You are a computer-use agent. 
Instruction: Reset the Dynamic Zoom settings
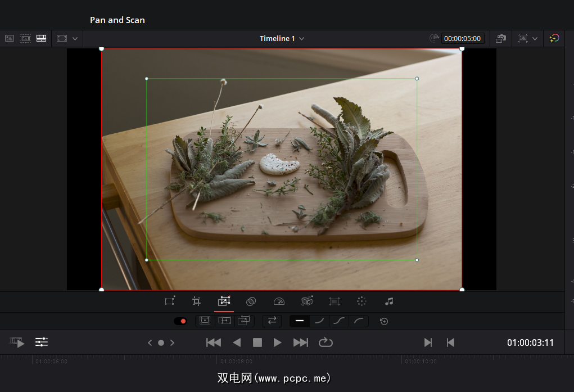tap(384, 321)
